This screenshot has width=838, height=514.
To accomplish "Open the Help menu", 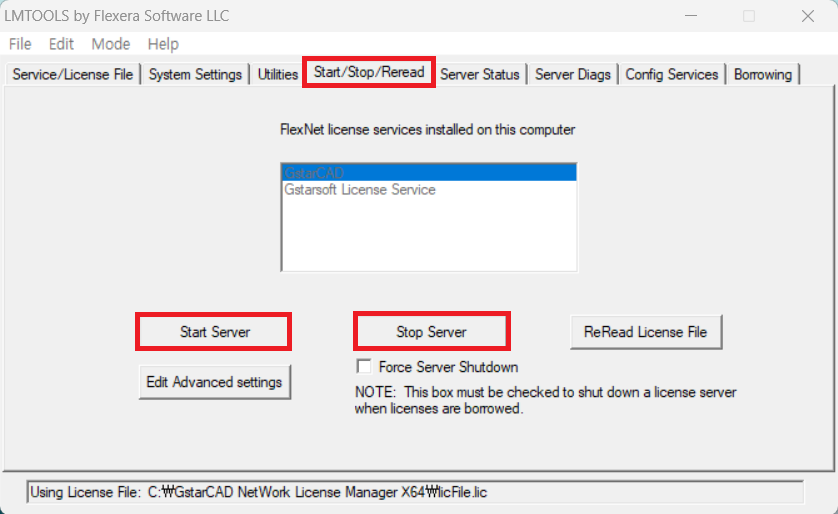I will 163,44.
